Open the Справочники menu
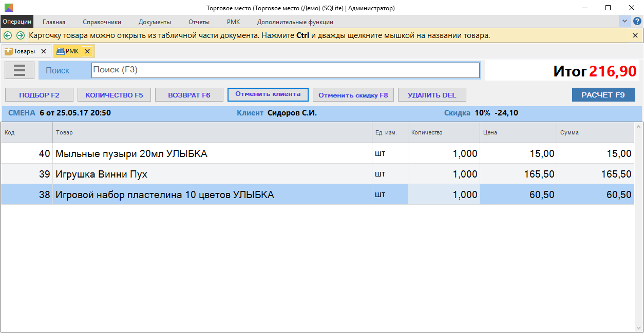Viewport: 644px width, 333px height. pos(102,22)
